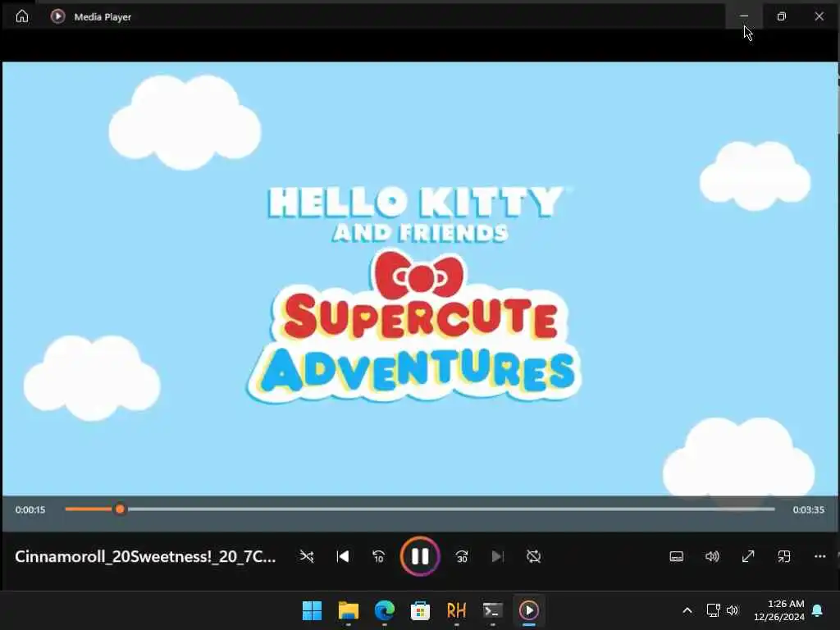This screenshot has height=630, width=840.
Task: Seek to the middle of the timeline
Action: coord(420,509)
